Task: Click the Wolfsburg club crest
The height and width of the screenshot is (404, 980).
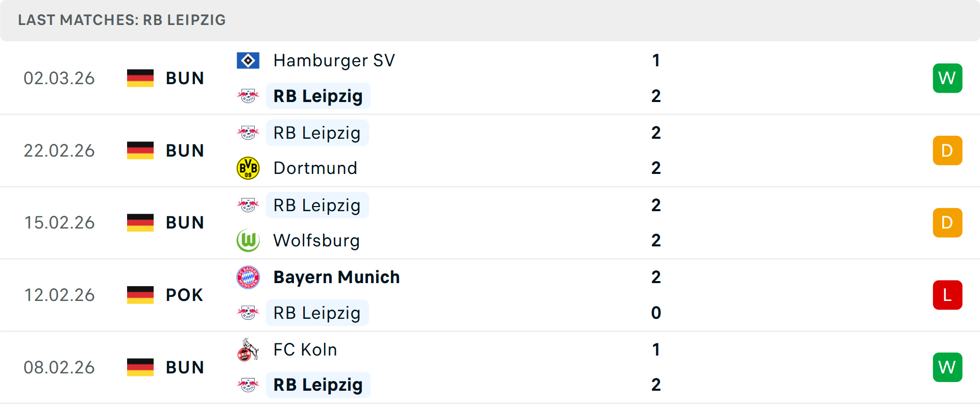Action: coord(249,240)
